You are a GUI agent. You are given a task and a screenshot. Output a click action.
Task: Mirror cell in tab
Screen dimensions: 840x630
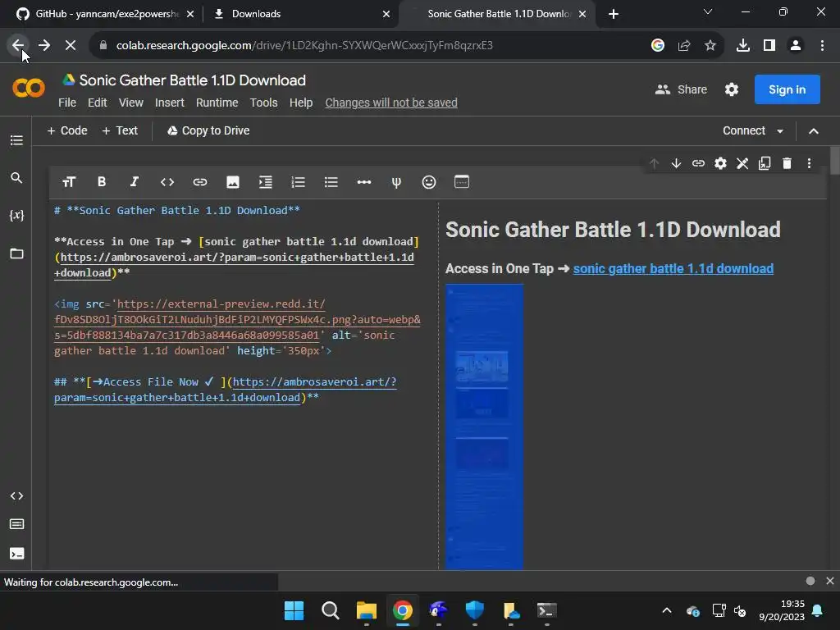[x=765, y=163]
